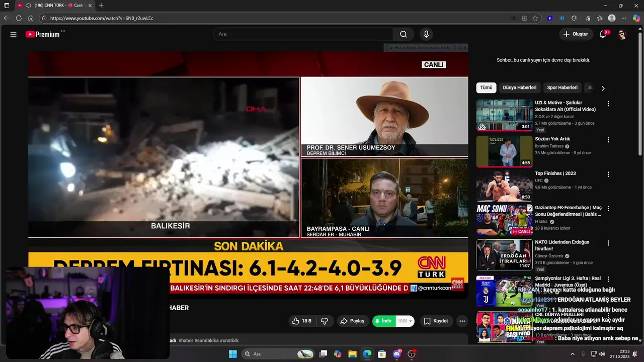Viewport: 644px width, 362px height.
Task: Open browser favorites list icon
Action: [x=600, y=18]
